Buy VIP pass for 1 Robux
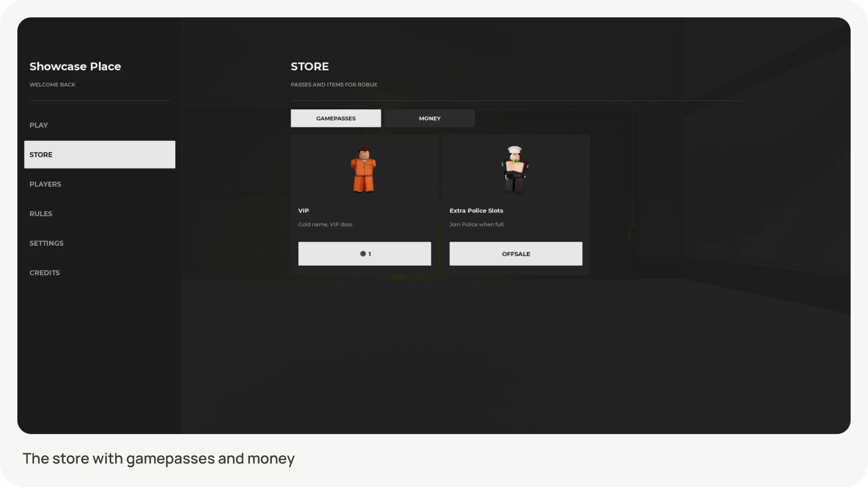Screen dimensions: 868x487 coord(365,254)
